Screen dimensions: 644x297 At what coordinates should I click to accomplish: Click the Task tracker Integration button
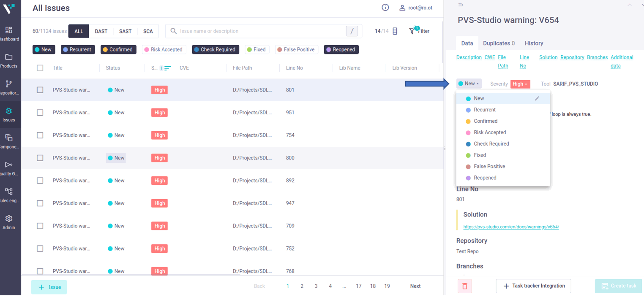pyautogui.click(x=533, y=286)
